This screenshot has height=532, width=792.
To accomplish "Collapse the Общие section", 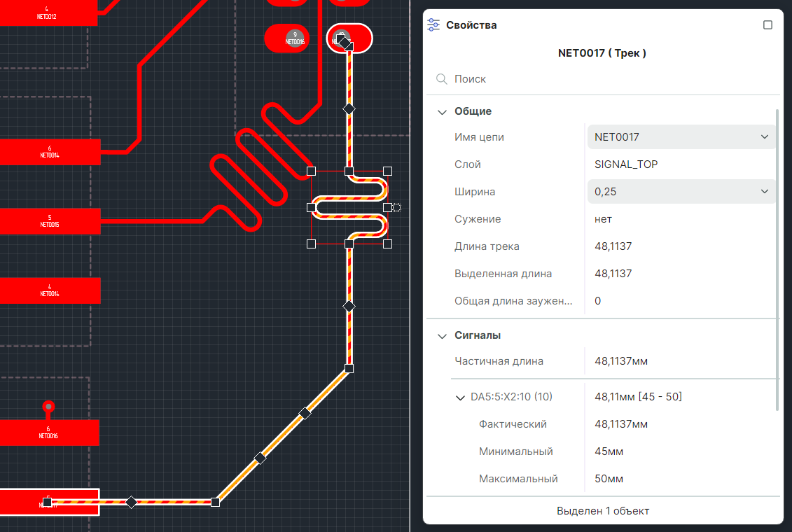I will [x=442, y=111].
